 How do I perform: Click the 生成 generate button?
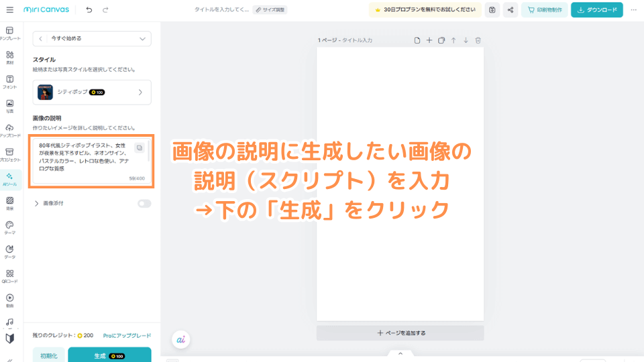[x=109, y=355]
